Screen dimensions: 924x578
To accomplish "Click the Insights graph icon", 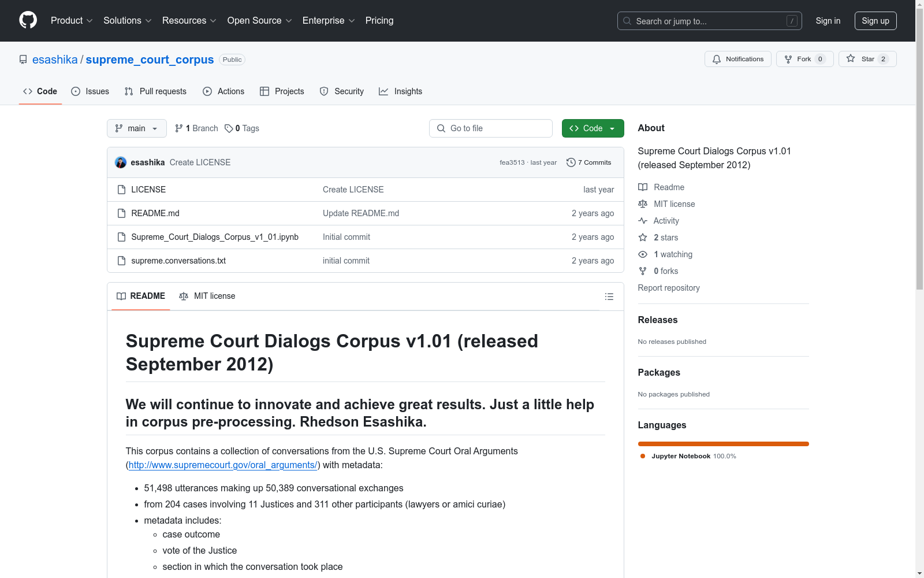I will 383,91.
